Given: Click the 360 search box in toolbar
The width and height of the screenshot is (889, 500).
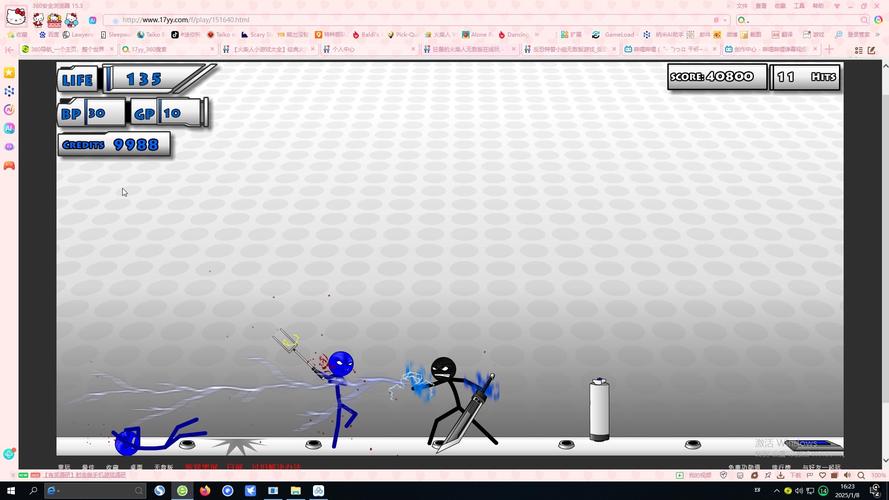Looking at the screenshot, I should tap(803, 20).
